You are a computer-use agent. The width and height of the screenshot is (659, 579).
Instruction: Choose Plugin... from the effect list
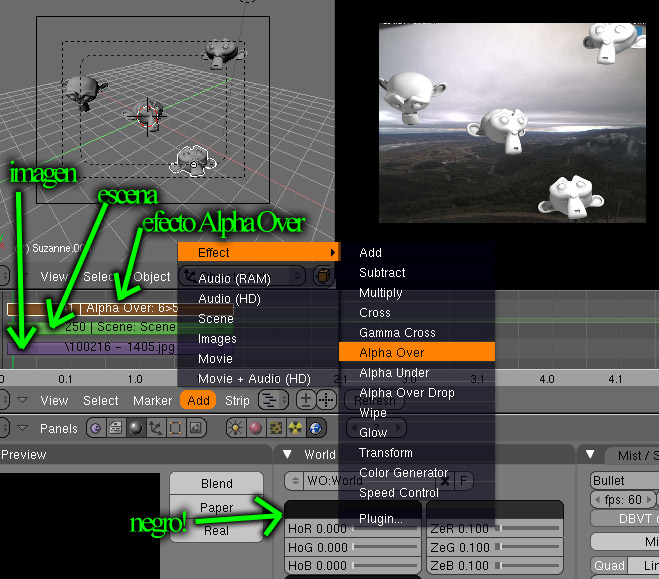click(x=416, y=518)
